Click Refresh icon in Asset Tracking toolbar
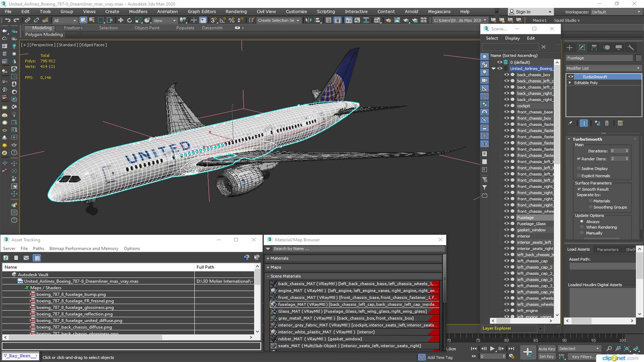The image size is (644, 362). pos(6,258)
